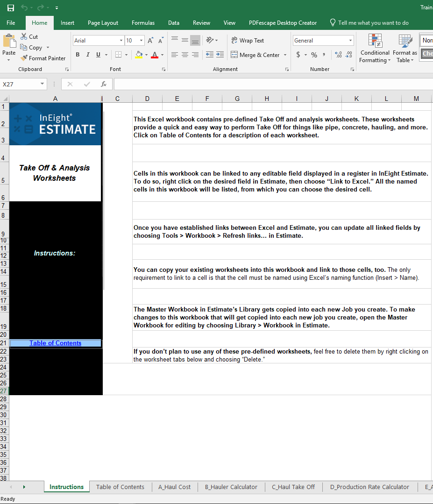Open the Format Painter tool
The width and height of the screenshot is (433, 504).
43,58
